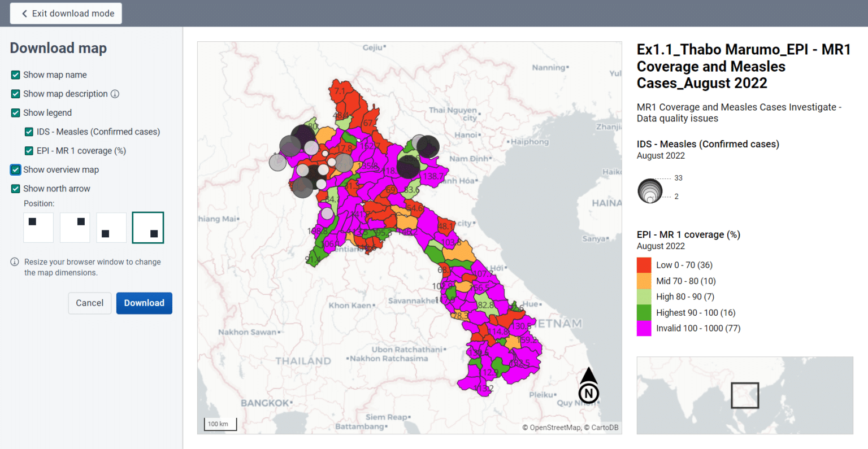
Task: Click the north arrow compass on map
Action: (589, 386)
